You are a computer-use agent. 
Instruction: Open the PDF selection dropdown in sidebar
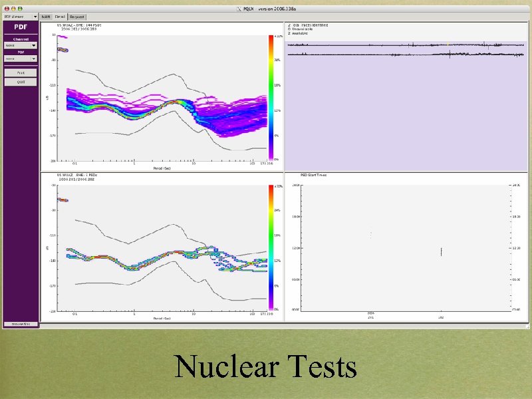20,59
